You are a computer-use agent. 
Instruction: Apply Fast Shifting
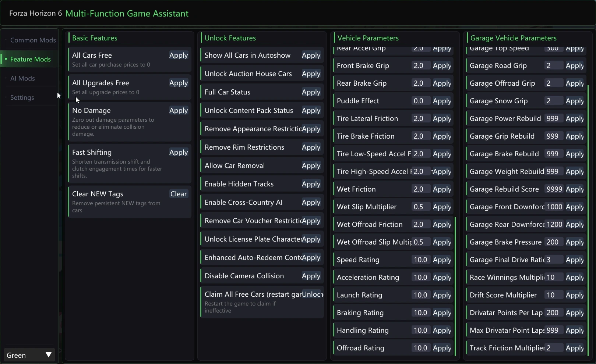[x=179, y=152]
